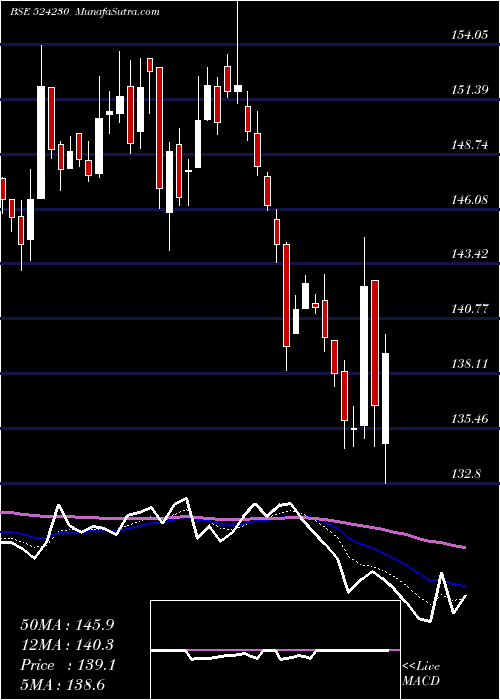Image resolution: width=500 pixels, height=700 pixels.
Task: Click the 151.39 price level label
Action: 469,90
